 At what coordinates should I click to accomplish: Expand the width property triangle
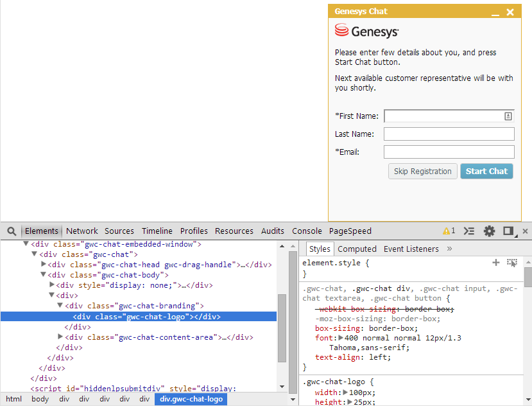pos(345,393)
